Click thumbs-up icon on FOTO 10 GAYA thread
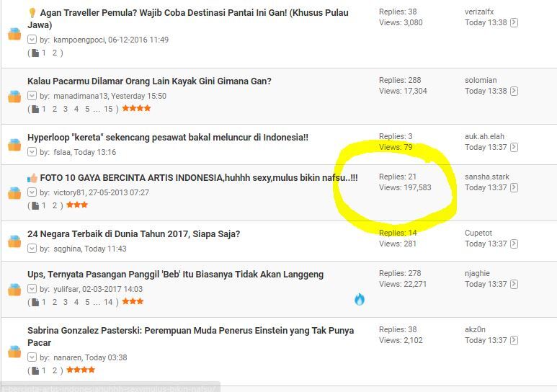The width and height of the screenshot is (557, 392). click(32, 178)
